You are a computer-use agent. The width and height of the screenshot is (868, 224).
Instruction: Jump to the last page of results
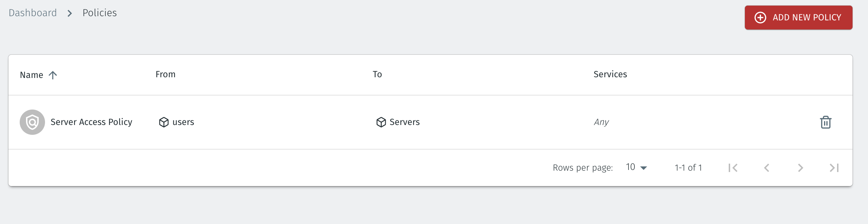click(x=834, y=168)
